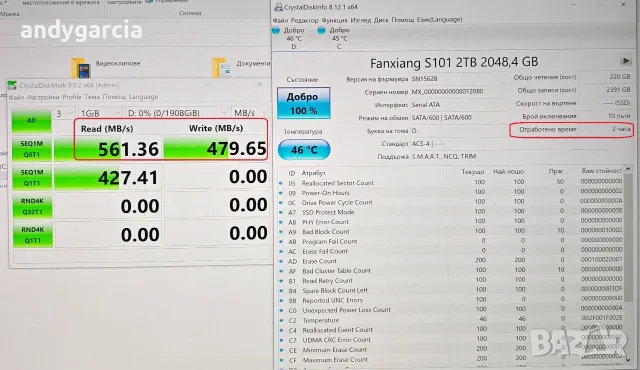Open Редактор menu in CrystalDiskInfo

point(304,20)
